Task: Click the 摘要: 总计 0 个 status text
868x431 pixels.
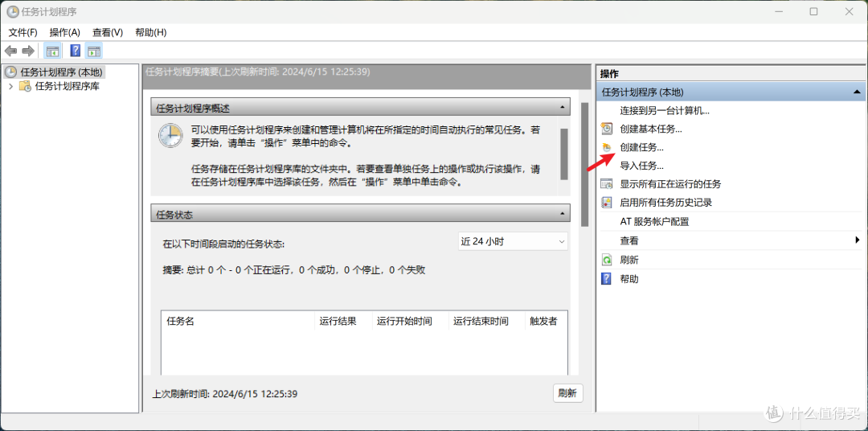Action: pyautogui.click(x=294, y=270)
